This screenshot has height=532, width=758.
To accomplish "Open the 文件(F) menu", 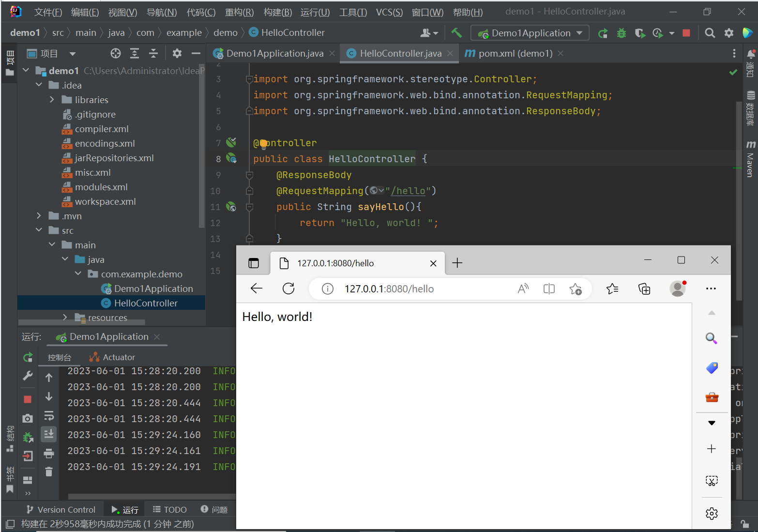I will [x=48, y=12].
